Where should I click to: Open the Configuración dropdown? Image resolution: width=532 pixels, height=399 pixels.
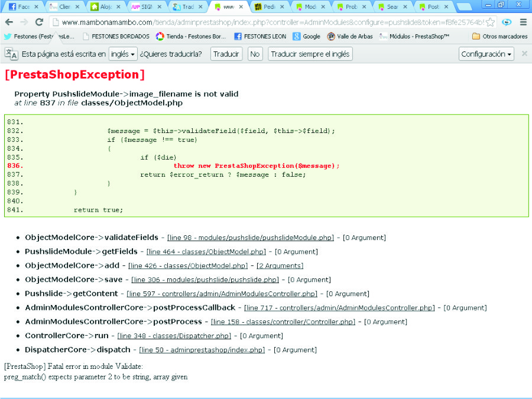486,54
